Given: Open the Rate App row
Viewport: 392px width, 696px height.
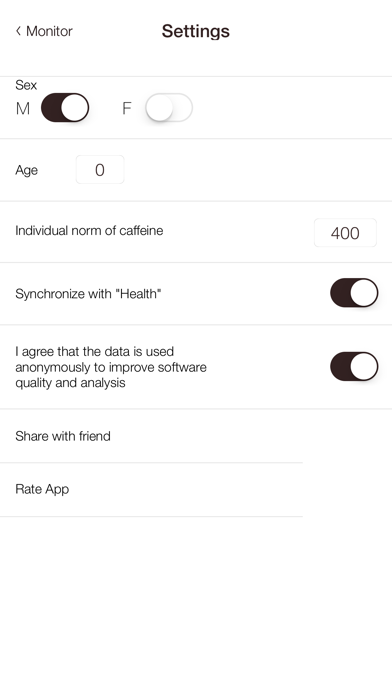Looking at the screenshot, I should point(151,490).
